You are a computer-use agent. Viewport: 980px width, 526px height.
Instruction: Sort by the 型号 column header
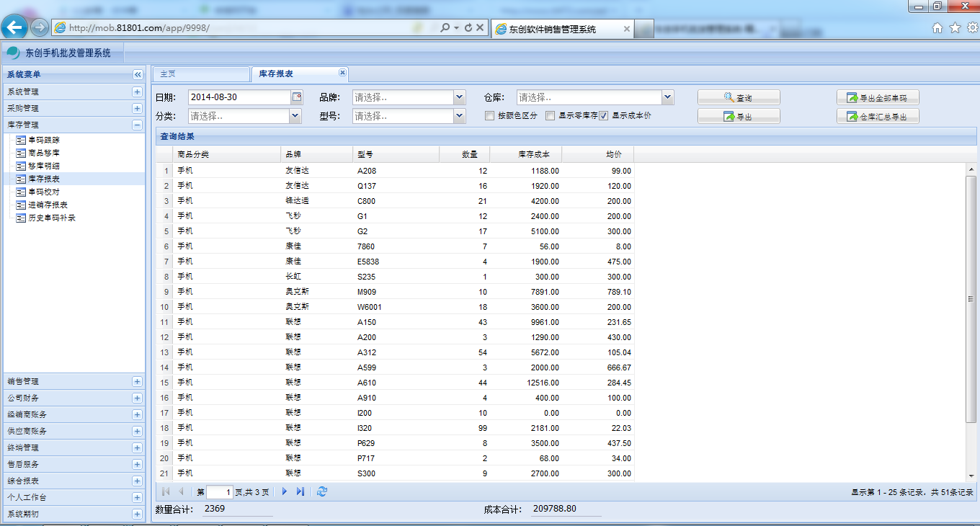click(x=396, y=155)
